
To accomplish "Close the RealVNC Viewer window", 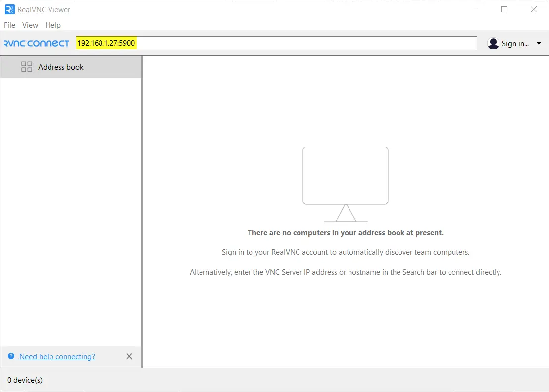I will click(534, 9).
